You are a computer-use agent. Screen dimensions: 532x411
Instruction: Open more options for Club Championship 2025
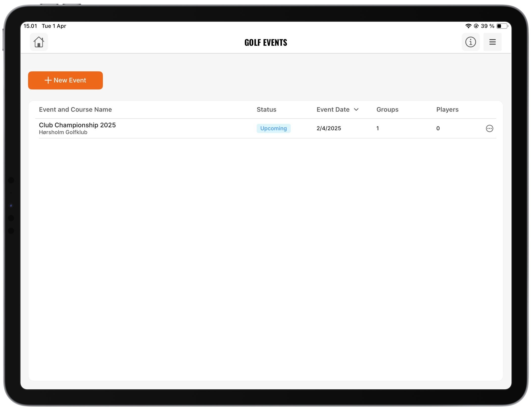(x=489, y=129)
